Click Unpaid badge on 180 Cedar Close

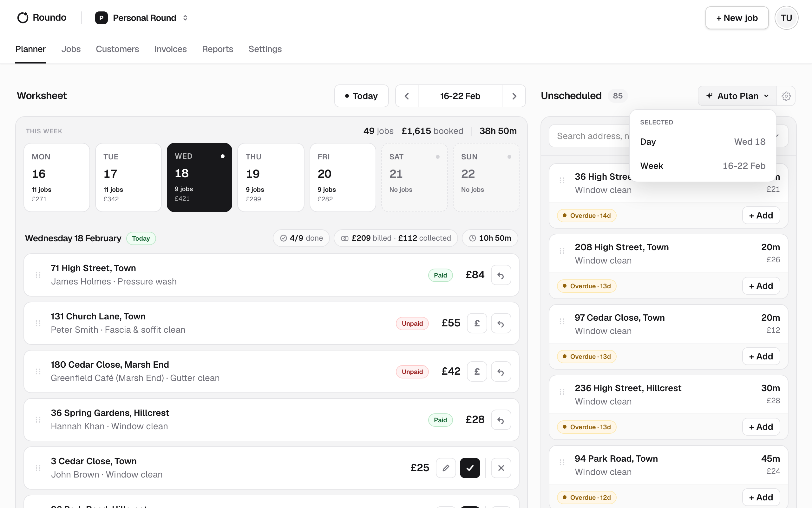point(412,371)
